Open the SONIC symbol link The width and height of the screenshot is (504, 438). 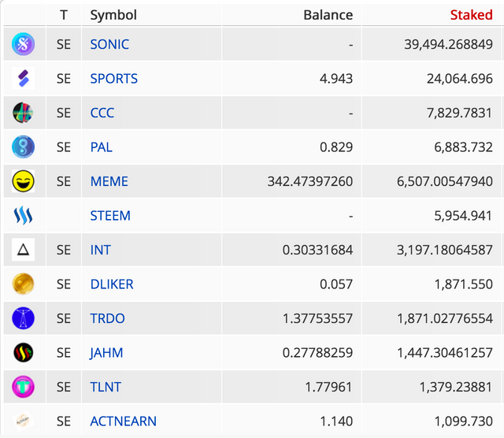click(109, 44)
